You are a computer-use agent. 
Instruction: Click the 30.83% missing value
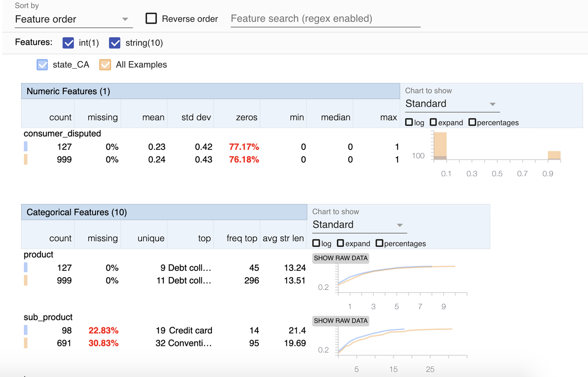point(103,343)
